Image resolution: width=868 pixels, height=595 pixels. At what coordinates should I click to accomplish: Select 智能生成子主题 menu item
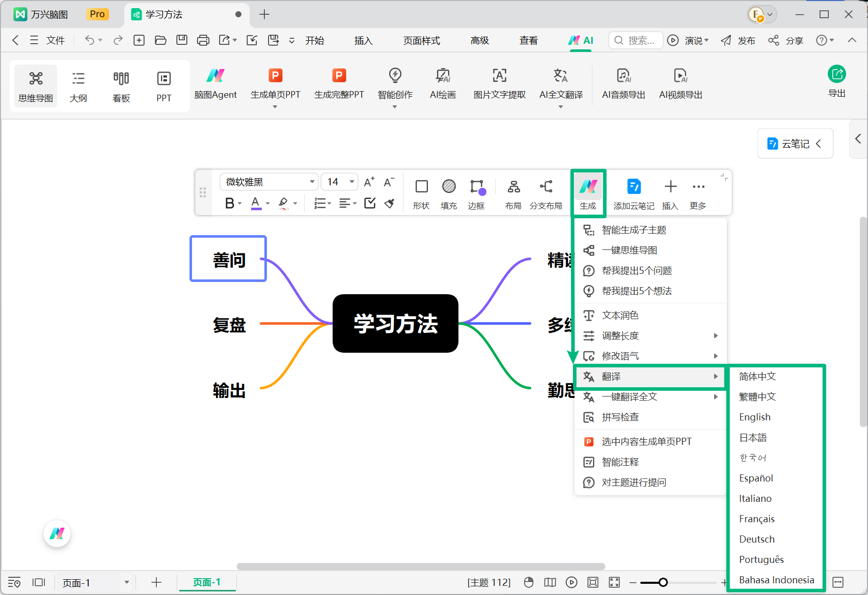650,230
